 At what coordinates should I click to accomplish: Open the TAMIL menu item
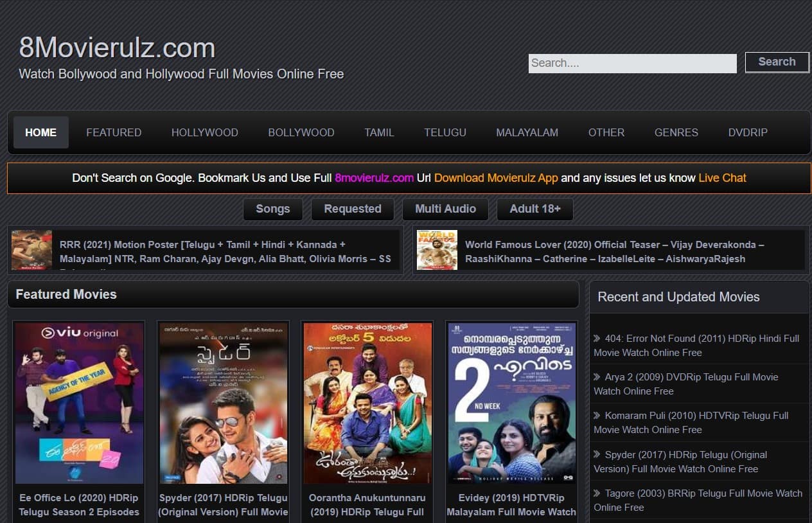(379, 132)
